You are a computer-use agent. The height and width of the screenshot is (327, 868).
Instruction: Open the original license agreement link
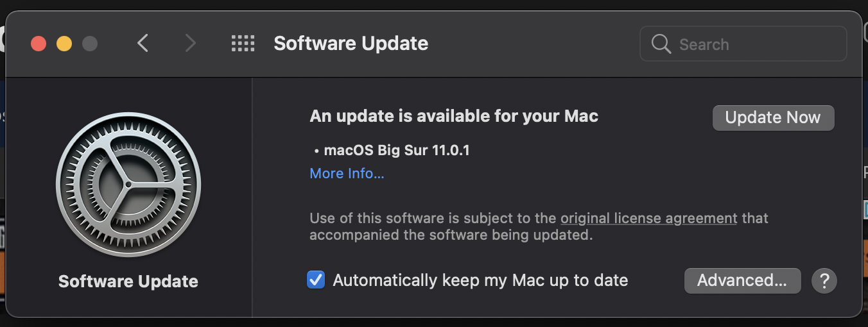[x=648, y=218]
